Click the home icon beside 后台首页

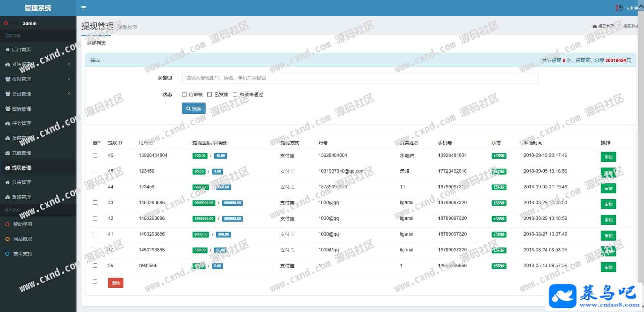7,50
